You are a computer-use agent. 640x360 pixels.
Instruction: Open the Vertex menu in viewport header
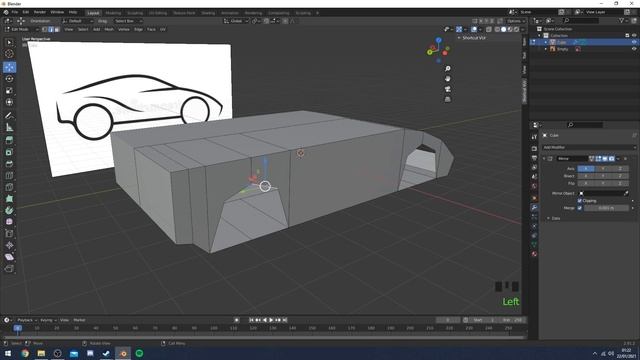(x=124, y=29)
